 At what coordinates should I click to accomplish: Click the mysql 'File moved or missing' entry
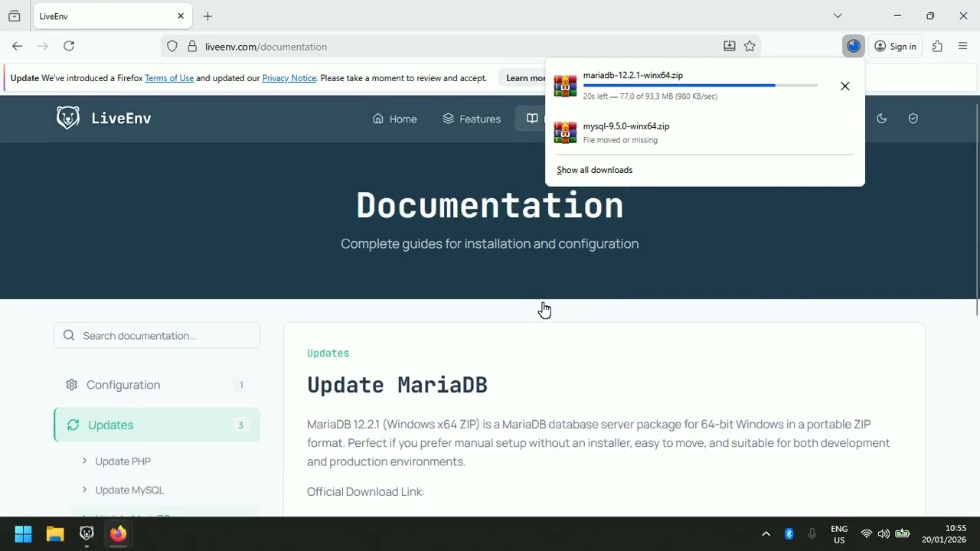point(704,132)
